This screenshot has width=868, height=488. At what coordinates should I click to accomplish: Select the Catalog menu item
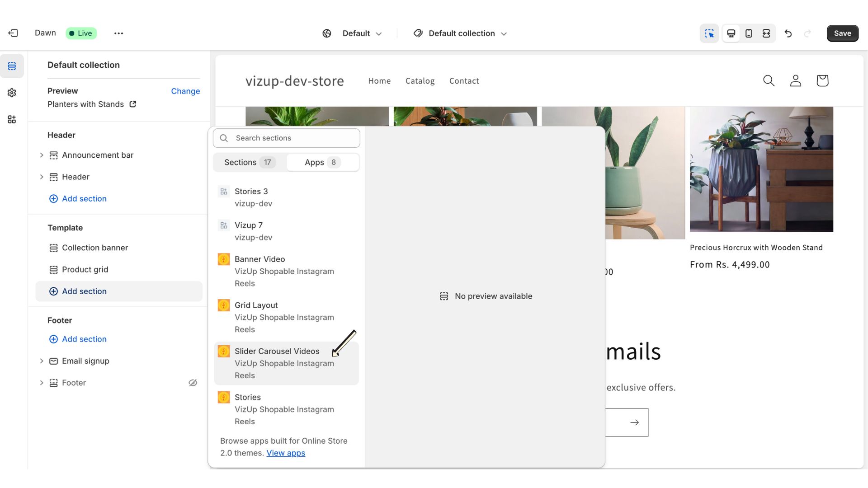pos(420,81)
